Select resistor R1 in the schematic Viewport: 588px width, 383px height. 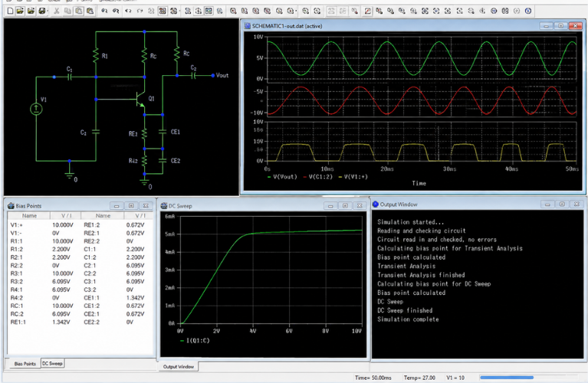coord(96,55)
